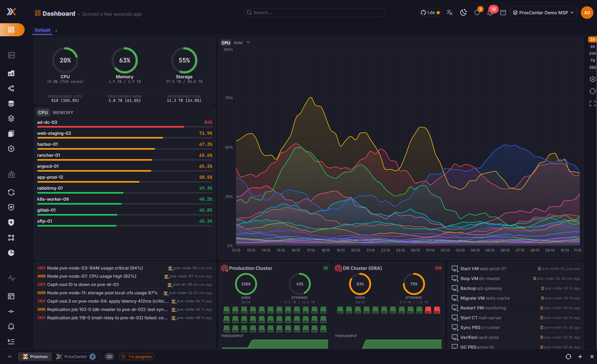Click the sftp-01 usage bar
The image size is (597, 364).
[x=125, y=226]
